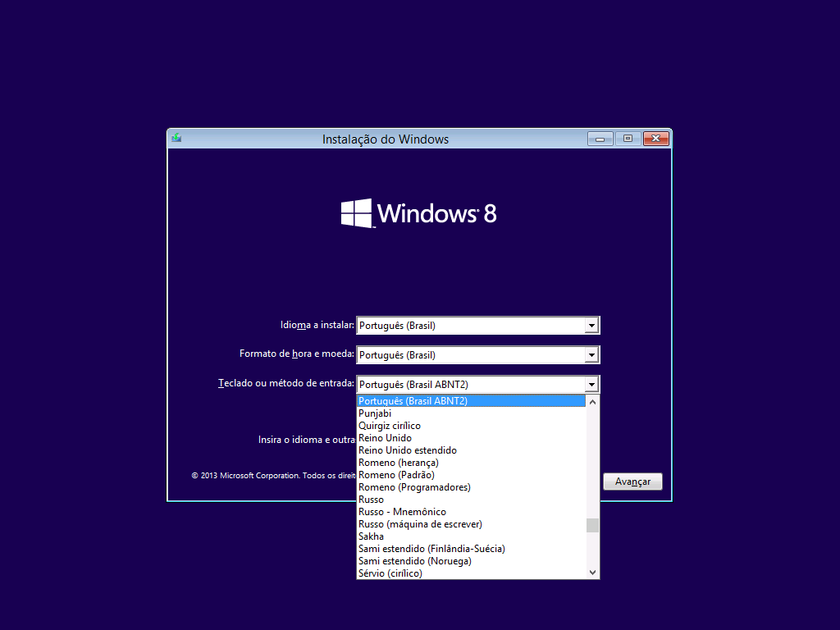Select Reino Unido estendido option
840x630 pixels.
471,450
